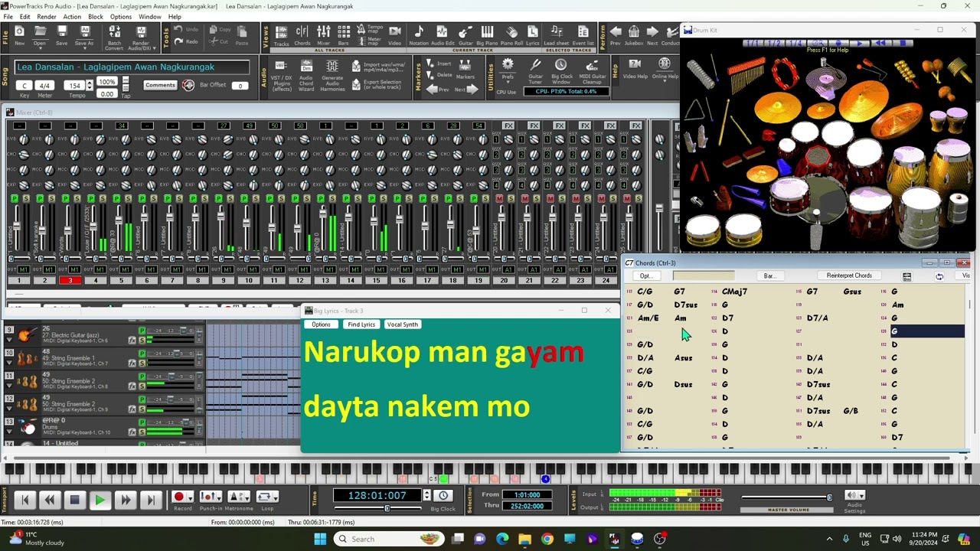Open the Event list
The height and width of the screenshot is (551, 980).
(583, 35)
